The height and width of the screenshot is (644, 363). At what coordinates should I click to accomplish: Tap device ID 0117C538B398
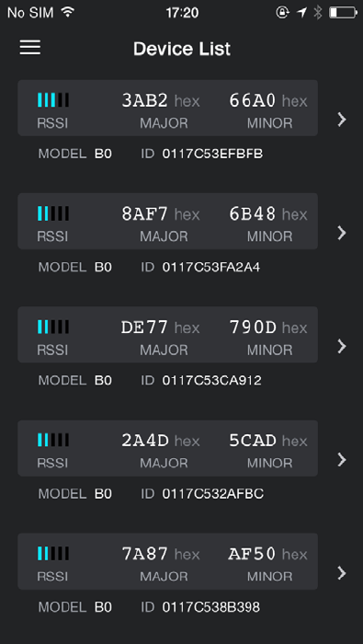(210, 607)
